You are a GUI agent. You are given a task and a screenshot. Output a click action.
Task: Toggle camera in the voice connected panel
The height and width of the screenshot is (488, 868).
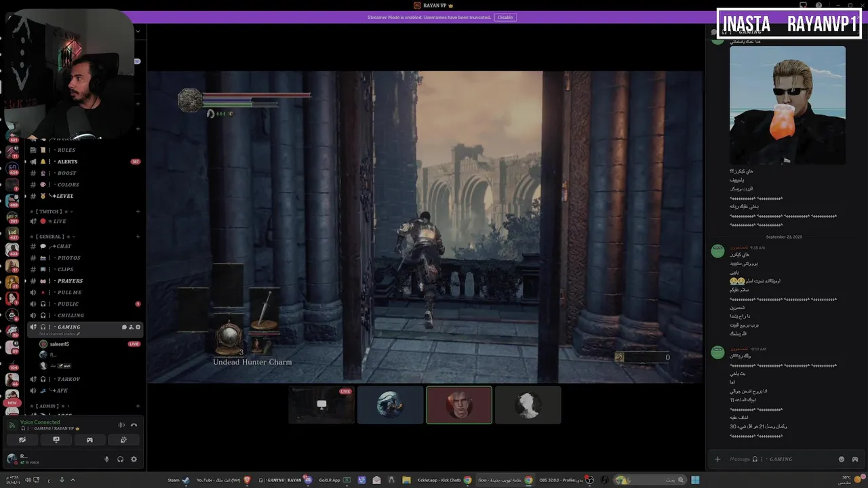22,440
